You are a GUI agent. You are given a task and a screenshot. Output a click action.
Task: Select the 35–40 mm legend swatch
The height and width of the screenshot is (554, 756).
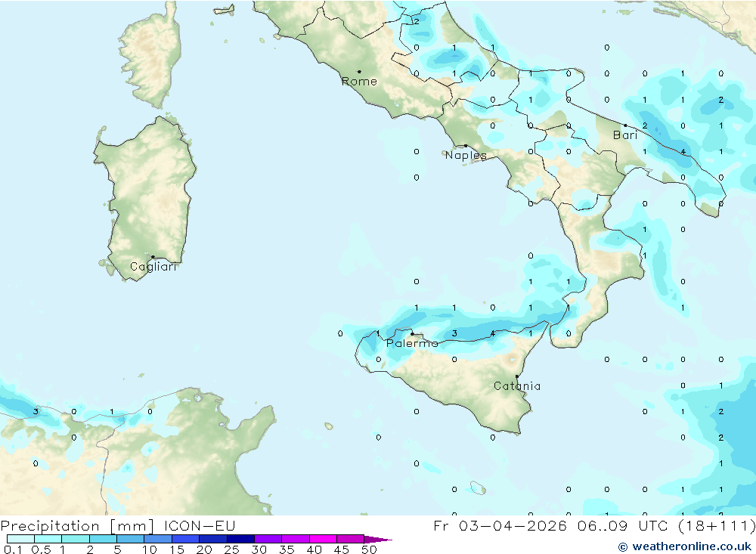click(x=296, y=539)
